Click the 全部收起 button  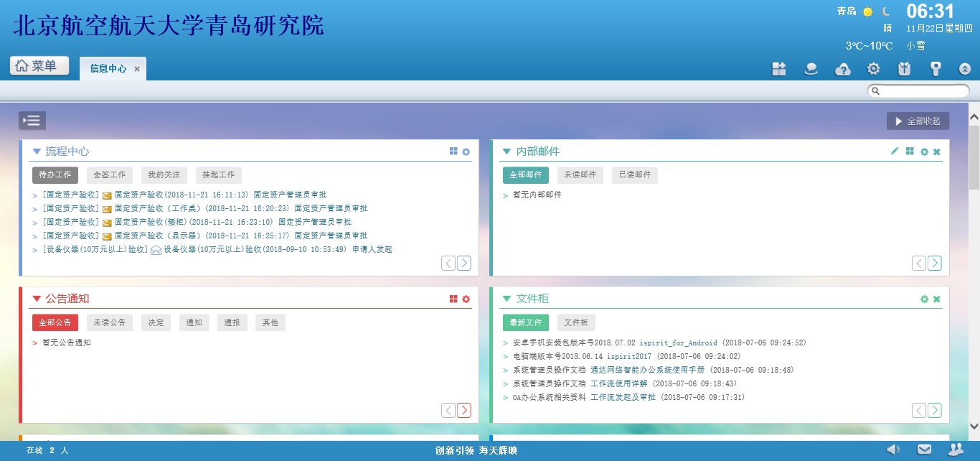[918, 121]
